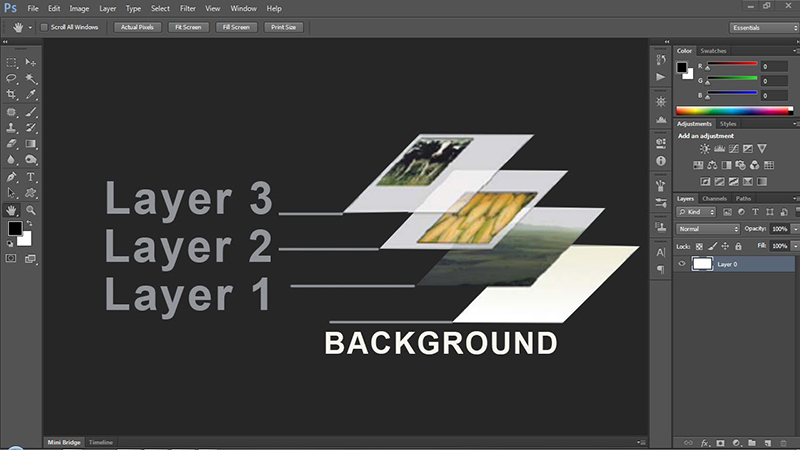Select the Brush tool
Image resolution: width=800 pixels, height=450 pixels.
pos(31,112)
